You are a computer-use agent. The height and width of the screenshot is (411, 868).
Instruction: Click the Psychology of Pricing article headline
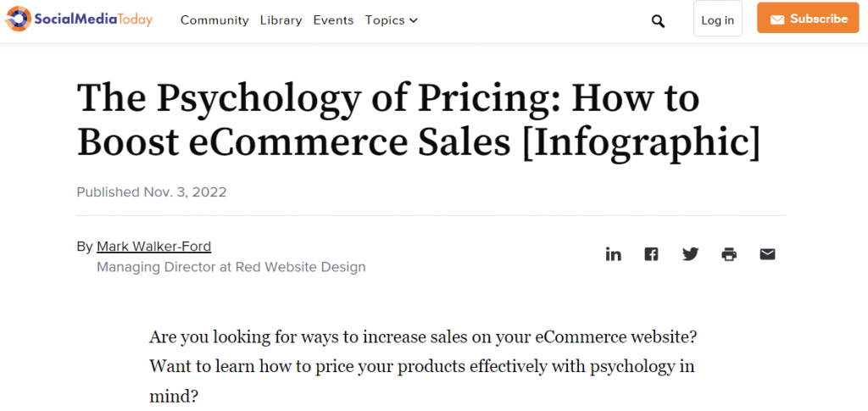point(419,121)
